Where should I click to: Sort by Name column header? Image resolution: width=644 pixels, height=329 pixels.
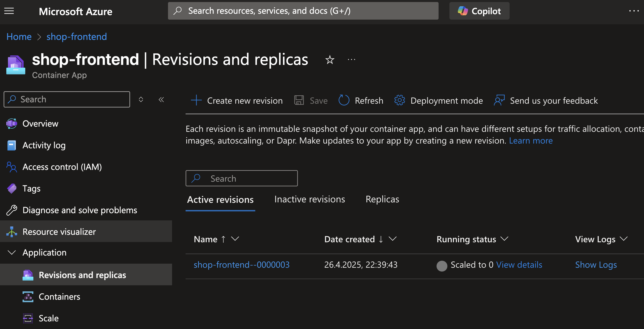(205, 239)
